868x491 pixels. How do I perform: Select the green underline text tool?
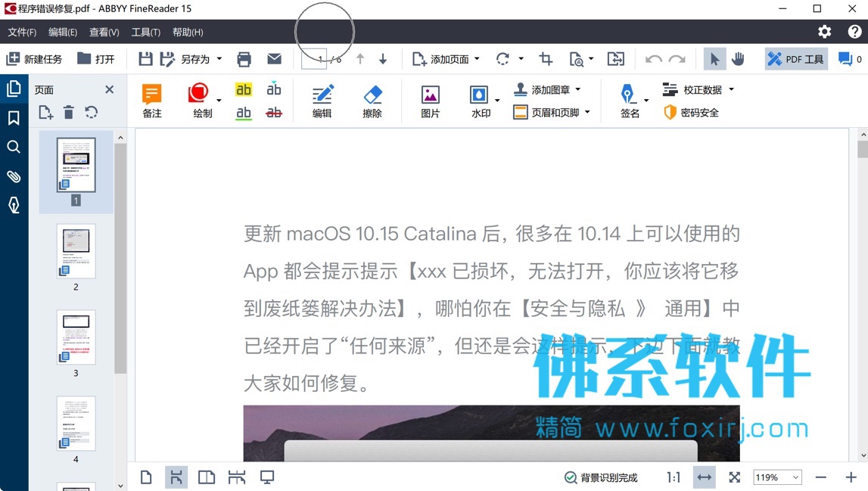click(x=244, y=113)
